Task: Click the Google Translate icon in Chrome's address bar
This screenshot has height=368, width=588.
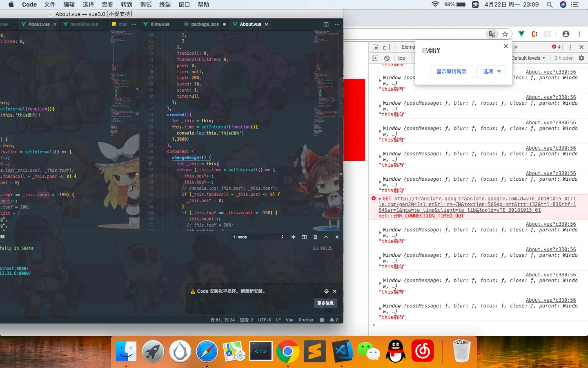Action: tap(492, 34)
